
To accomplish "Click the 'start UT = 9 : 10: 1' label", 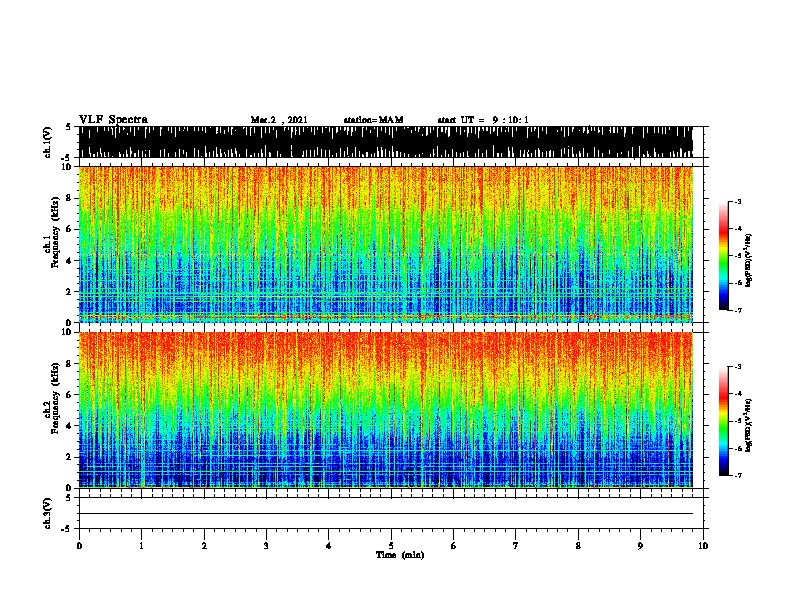I will [x=483, y=120].
